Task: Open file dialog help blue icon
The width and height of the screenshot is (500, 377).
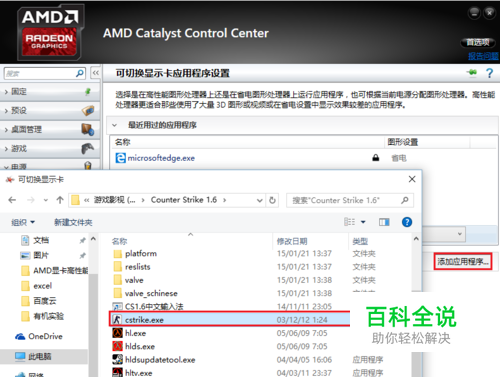Action: (407, 222)
